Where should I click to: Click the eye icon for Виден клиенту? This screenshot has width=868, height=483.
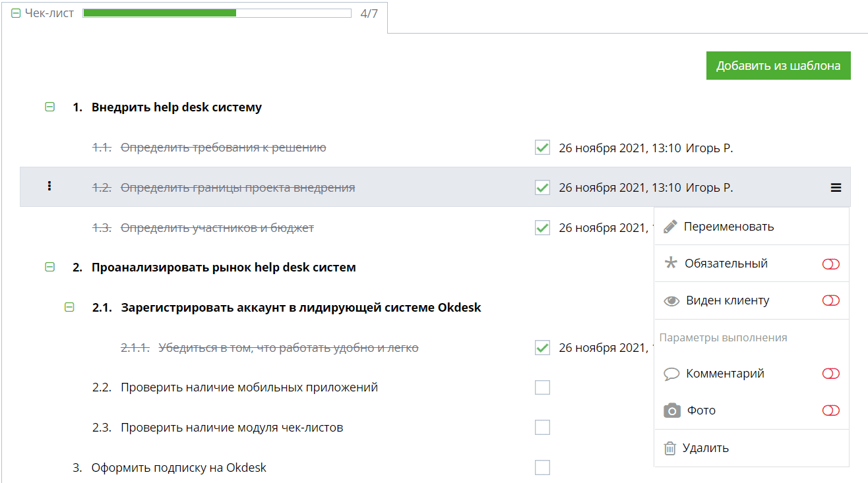point(671,301)
